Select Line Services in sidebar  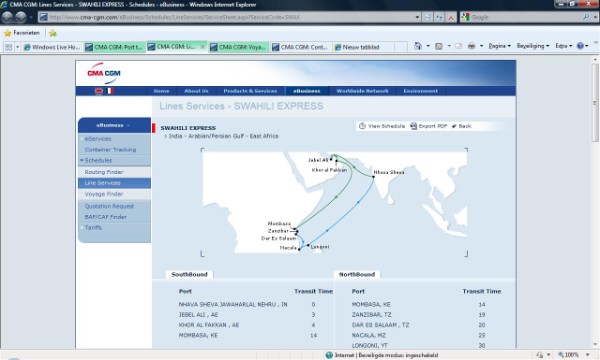coord(114,183)
